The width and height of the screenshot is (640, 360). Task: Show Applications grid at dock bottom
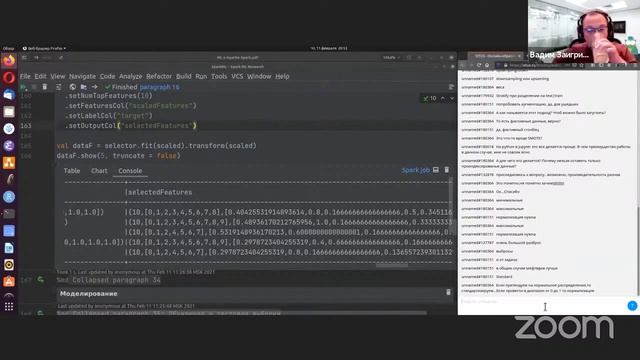click(9, 306)
